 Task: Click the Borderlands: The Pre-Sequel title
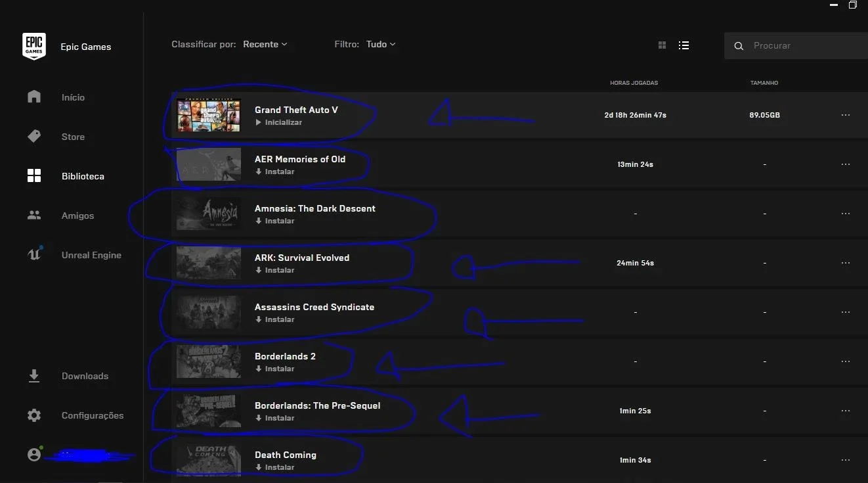(318, 405)
